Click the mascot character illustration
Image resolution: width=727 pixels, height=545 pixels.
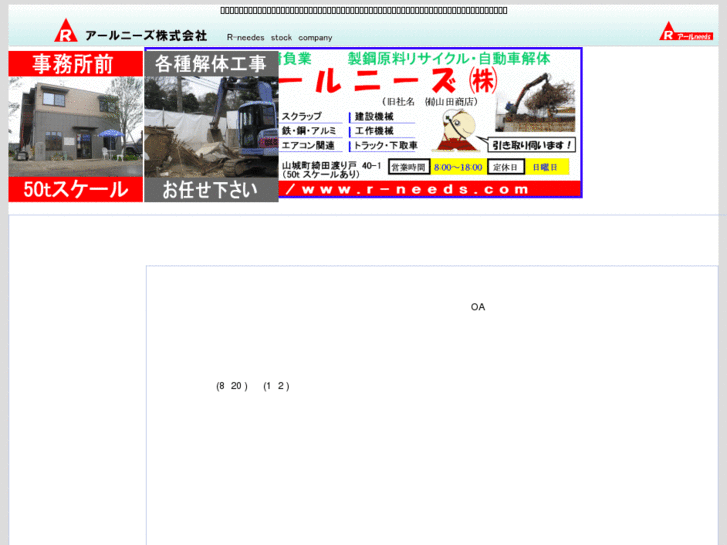pos(457,131)
